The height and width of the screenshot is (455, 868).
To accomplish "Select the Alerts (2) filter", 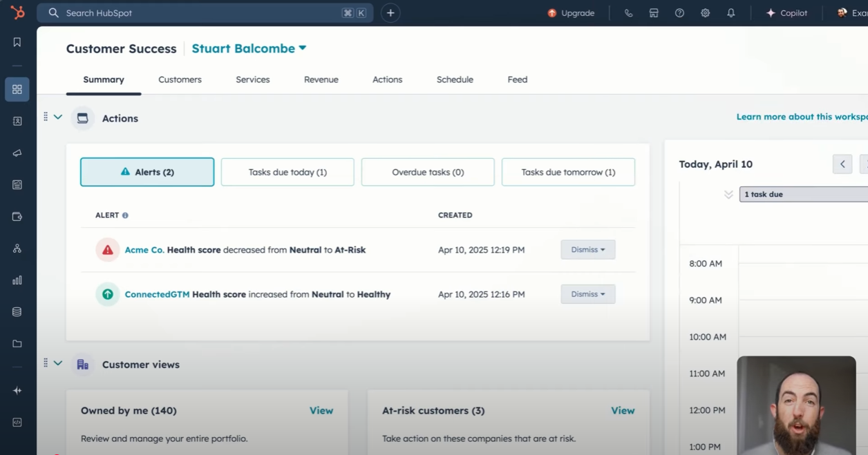I will click(147, 172).
